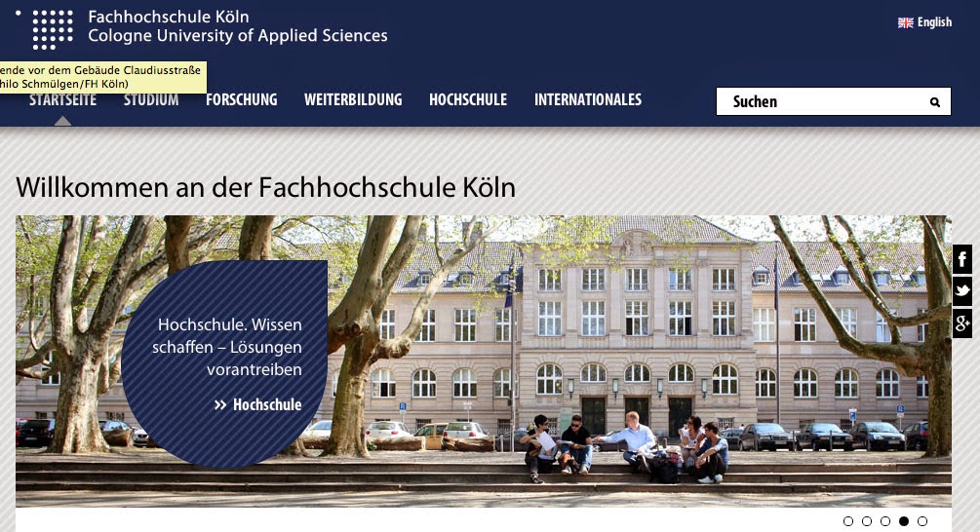Open the Weiterbildung menu
The image size is (980, 532).
click(353, 100)
